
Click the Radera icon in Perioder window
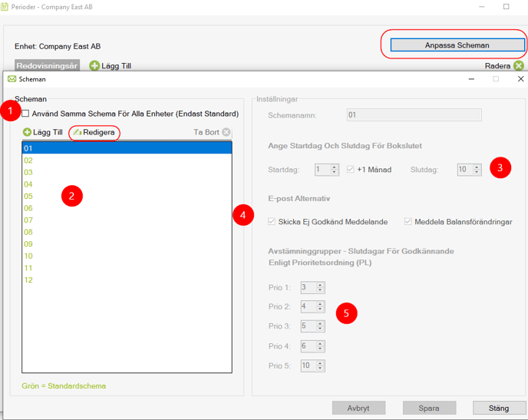pyautogui.click(x=519, y=66)
